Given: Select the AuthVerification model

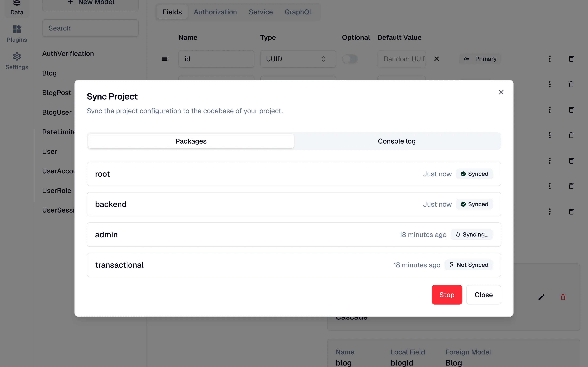Looking at the screenshot, I should pos(68,54).
